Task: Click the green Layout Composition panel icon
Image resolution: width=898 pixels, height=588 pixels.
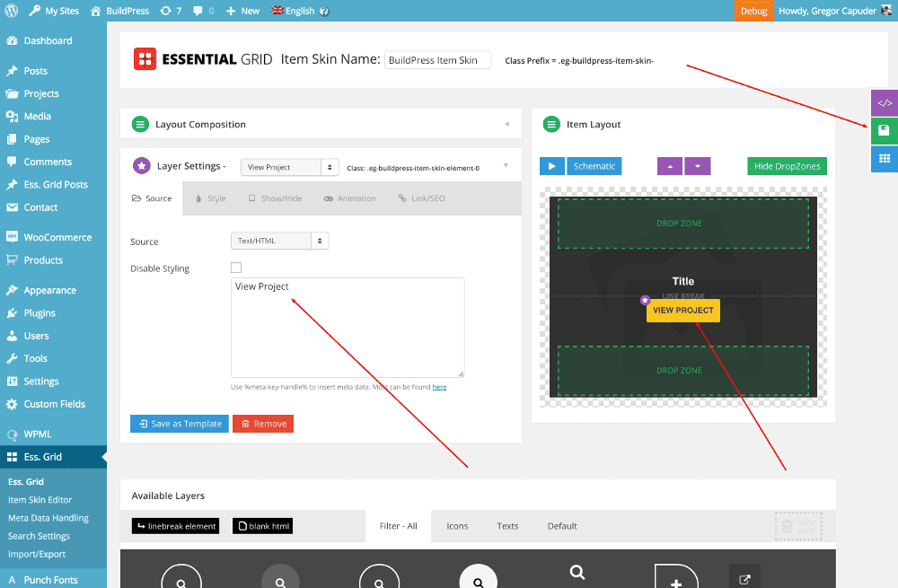Action: click(x=140, y=124)
